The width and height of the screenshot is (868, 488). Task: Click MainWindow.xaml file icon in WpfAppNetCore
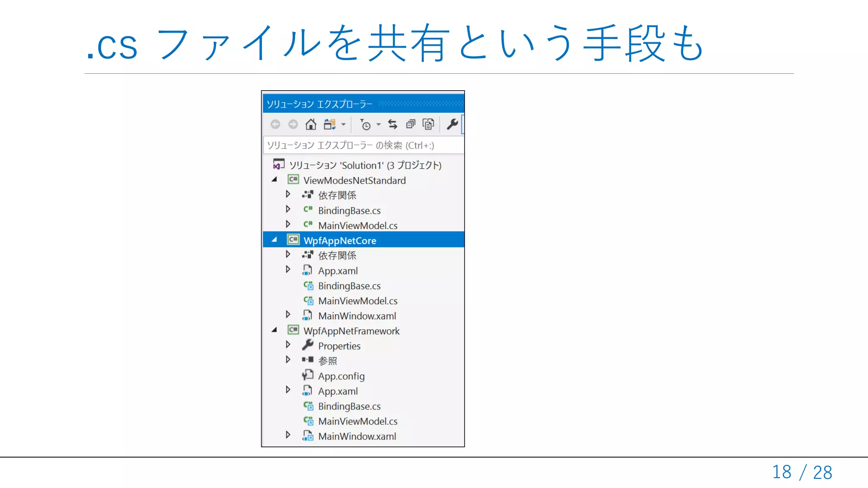point(307,316)
